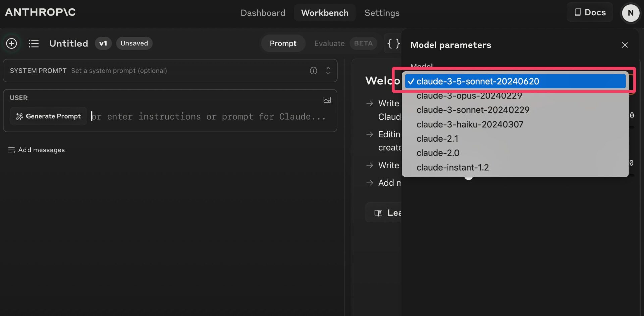Click the curly braces variables icon
644x316 pixels.
(393, 43)
